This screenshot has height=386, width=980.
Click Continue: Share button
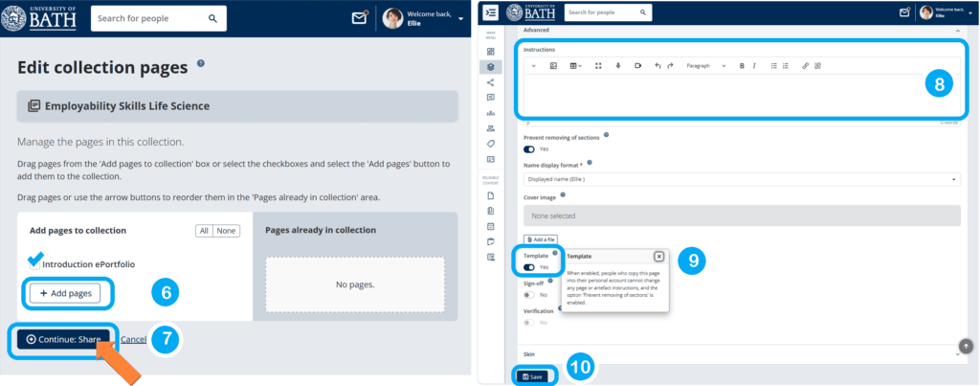tap(63, 339)
